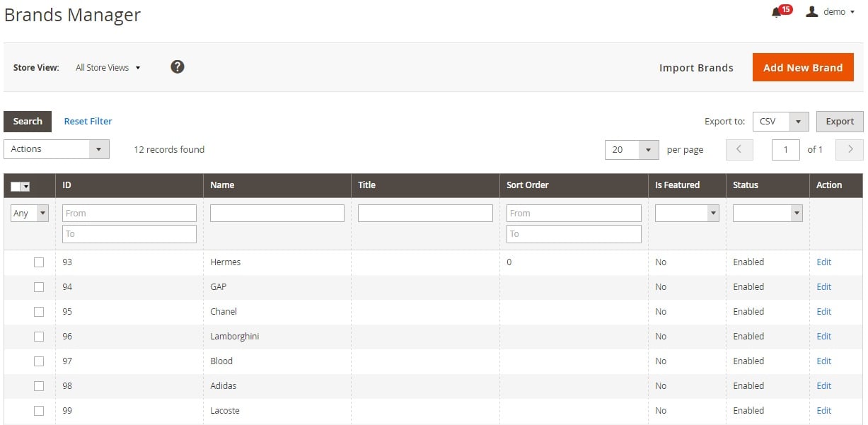Click the Reset Filter link
This screenshot has width=868, height=425.
tap(88, 121)
